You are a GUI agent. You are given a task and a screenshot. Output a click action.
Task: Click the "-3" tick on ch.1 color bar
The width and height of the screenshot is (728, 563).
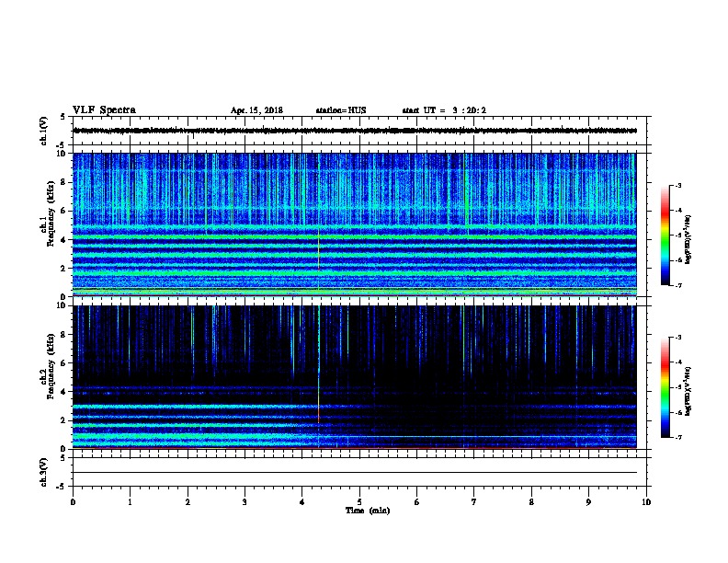click(x=677, y=186)
